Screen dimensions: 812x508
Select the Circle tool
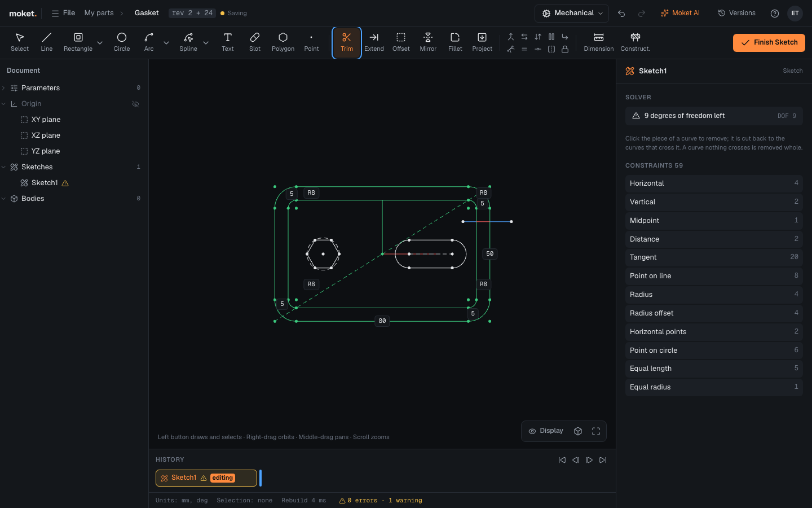click(x=122, y=42)
